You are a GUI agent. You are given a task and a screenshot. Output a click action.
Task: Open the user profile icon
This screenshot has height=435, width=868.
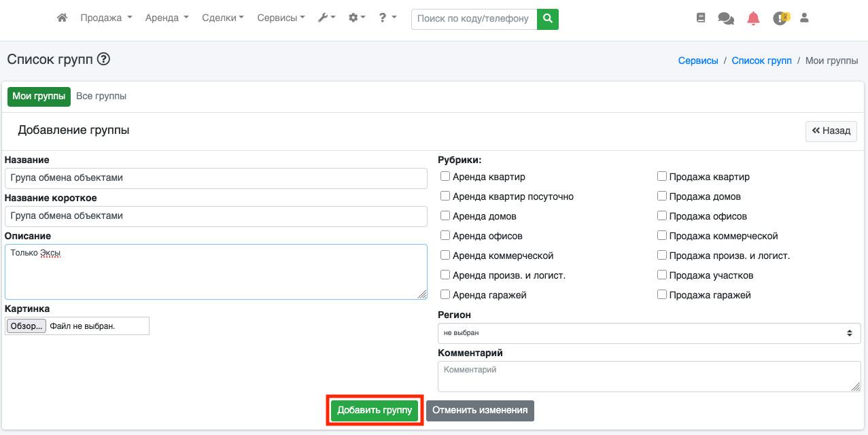click(804, 18)
